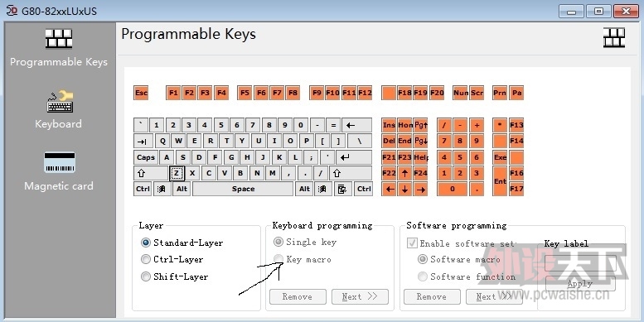Select the Pa key in top row
The height and width of the screenshot is (322, 644).
516,93
